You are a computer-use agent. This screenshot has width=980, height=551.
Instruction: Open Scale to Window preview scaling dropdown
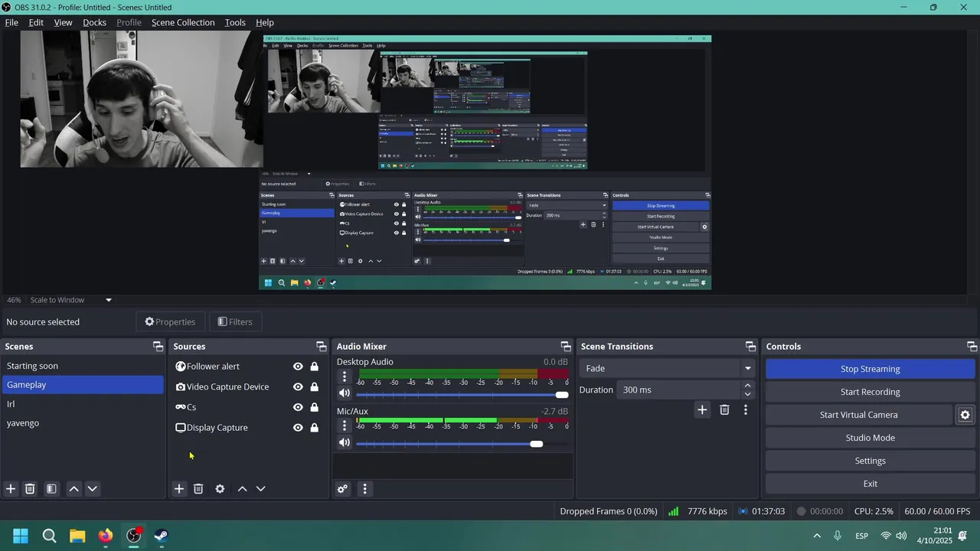pos(71,300)
